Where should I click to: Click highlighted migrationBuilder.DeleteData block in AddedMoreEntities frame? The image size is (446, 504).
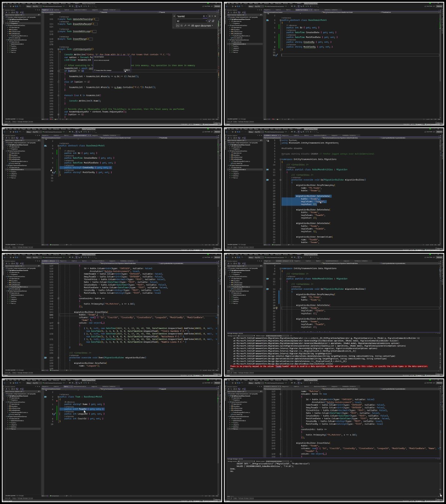coord(307,200)
